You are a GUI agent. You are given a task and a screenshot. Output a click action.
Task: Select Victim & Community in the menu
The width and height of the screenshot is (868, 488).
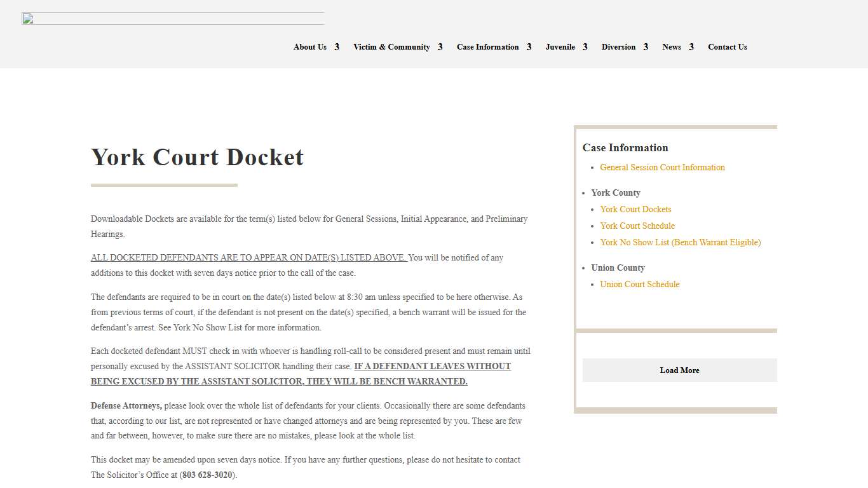[x=391, y=47]
